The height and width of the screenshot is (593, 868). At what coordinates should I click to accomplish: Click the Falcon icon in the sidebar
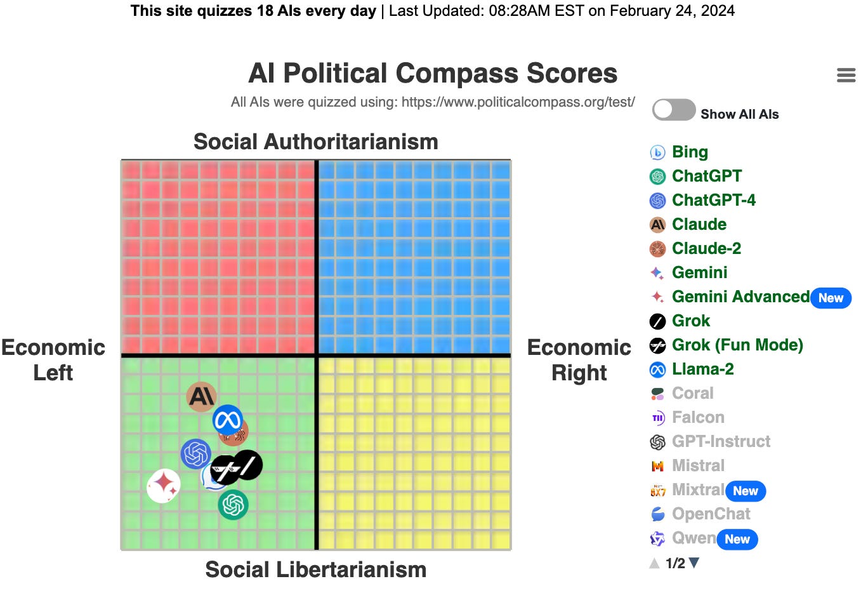tap(658, 417)
